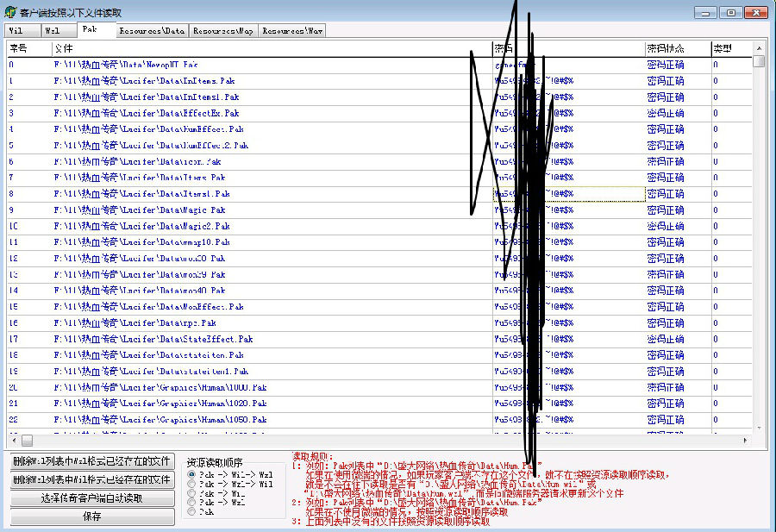776x532 pixels.
Task: Open the Resources\Wav tab
Action: (292, 31)
